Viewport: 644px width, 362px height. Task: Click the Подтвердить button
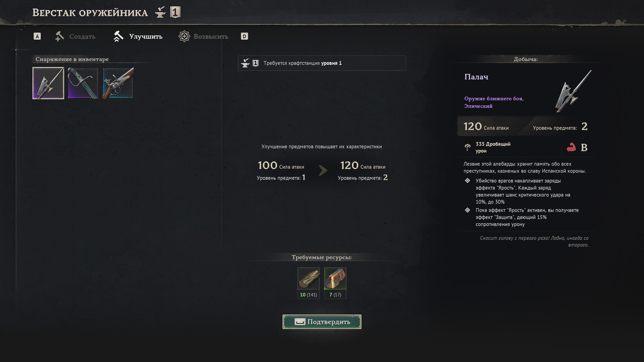[x=322, y=322]
